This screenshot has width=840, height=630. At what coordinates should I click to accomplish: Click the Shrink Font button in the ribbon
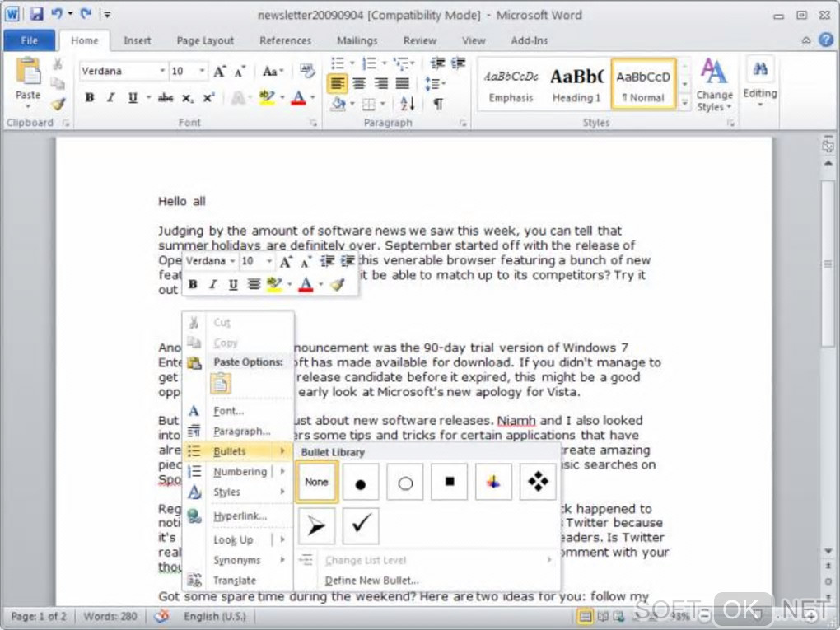[240, 72]
